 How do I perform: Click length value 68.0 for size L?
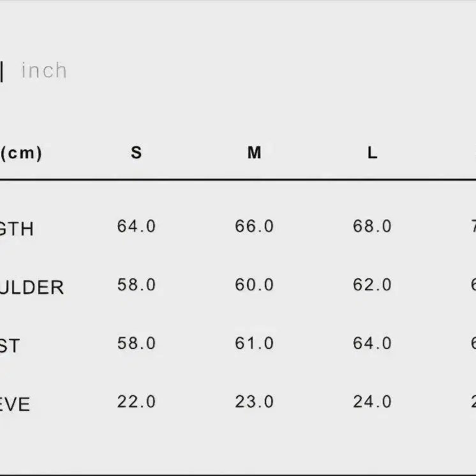click(x=372, y=226)
